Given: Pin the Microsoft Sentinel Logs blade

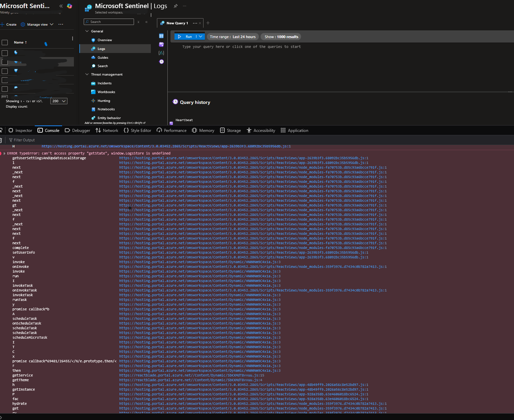Looking at the screenshot, I should [x=175, y=6].
